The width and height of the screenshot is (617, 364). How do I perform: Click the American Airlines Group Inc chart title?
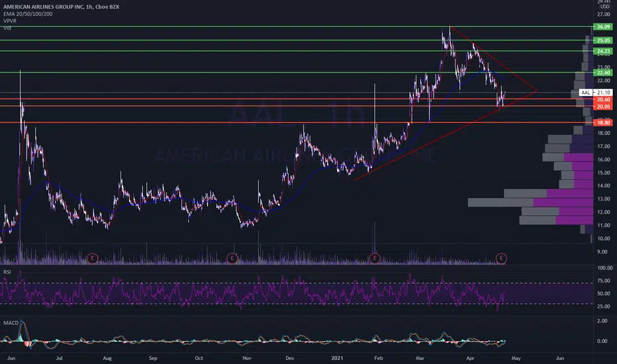(61, 7)
